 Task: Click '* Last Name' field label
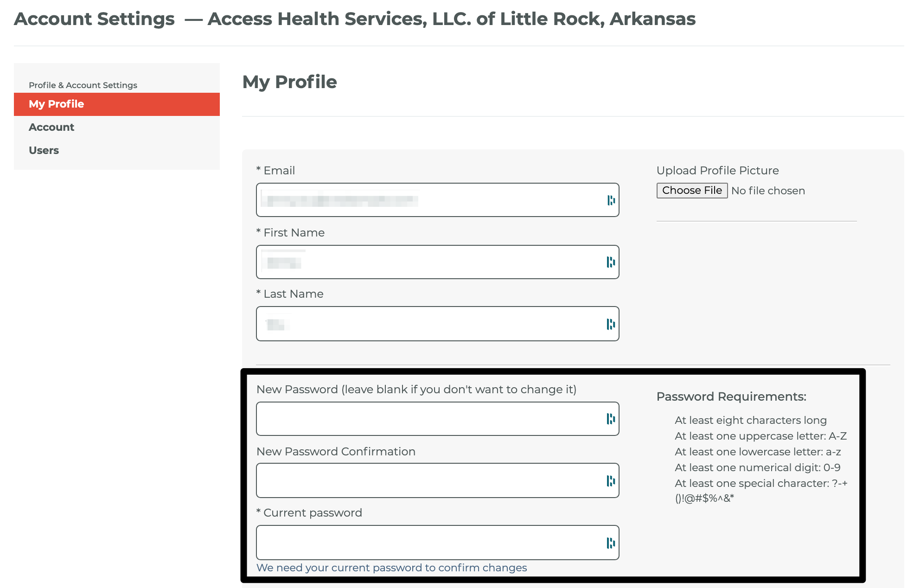pyautogui.click(x=290, y=294)
